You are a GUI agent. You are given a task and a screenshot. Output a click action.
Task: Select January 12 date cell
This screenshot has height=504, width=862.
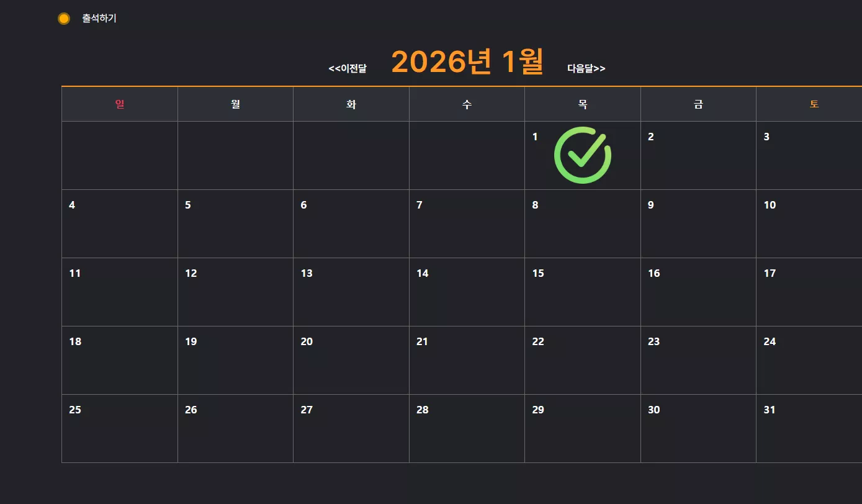pos(235,292)
